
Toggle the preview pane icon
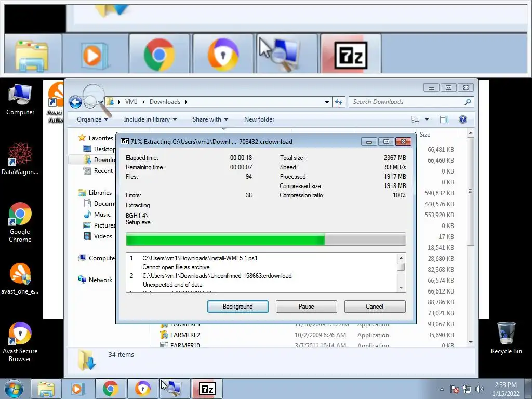[x=444, y=119]
